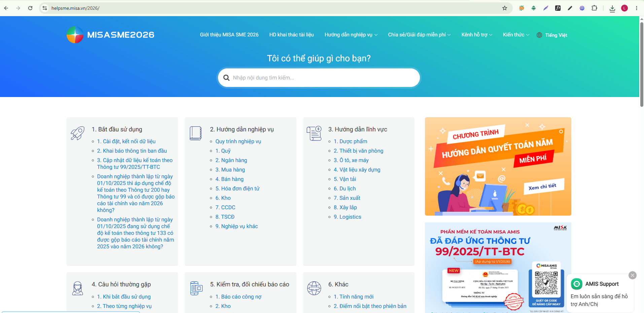Open the 5. Hóa đơn điện tử link
The height and width of the screenshot is (313, 644).
coord(238,189)
